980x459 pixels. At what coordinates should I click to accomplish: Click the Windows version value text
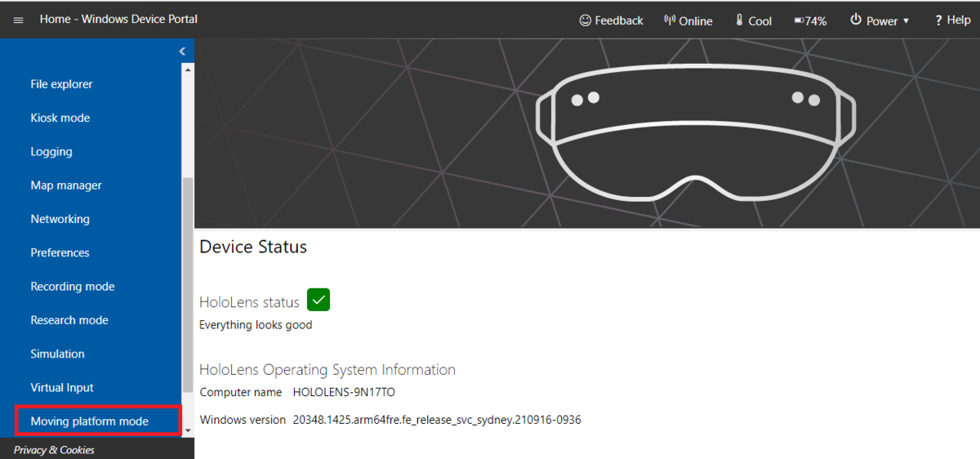coord(437,420)
